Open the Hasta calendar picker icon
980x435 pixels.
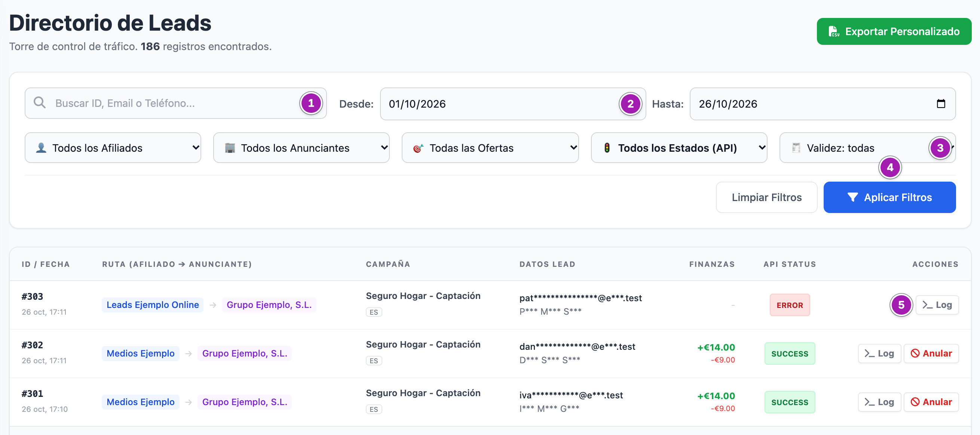coord(940,104)
